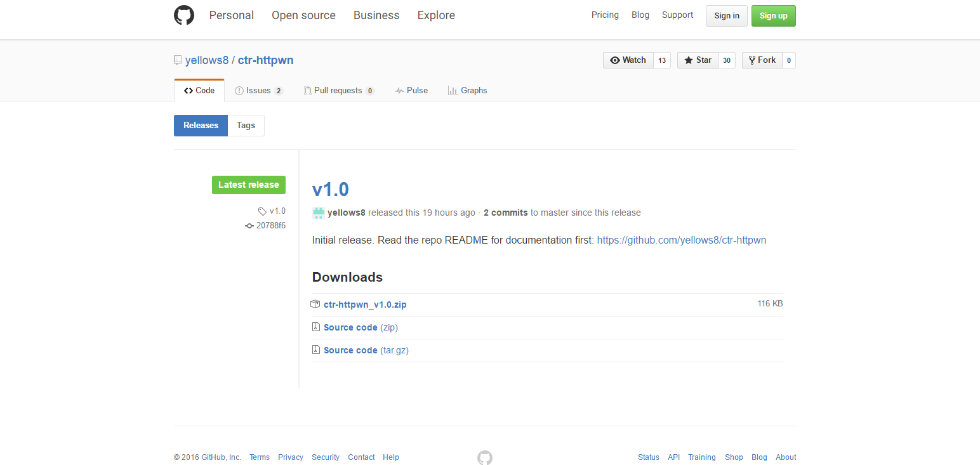Download Source code (zip)
Screen dimensions: 980x465
[x=361, y=327]
